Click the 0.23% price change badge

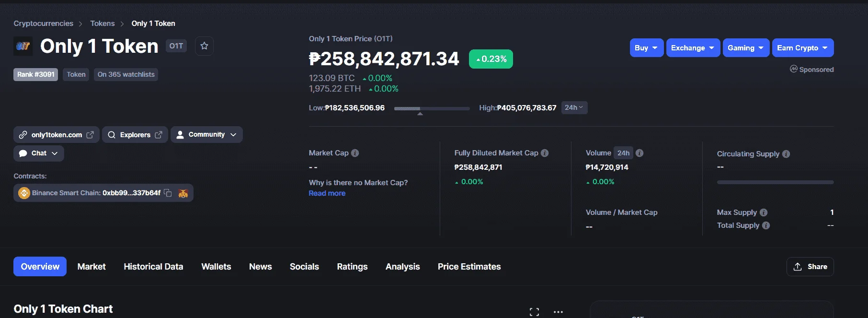(x=491, y=59)
